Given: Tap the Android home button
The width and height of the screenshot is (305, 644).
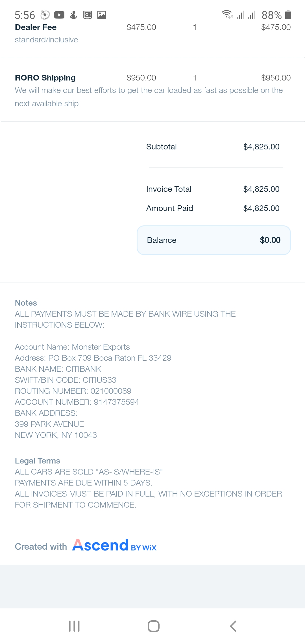Looking at the screenshot, I should coord(154,626).
